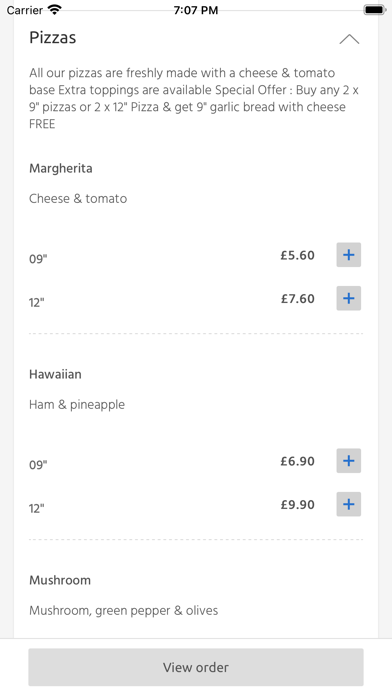Tap the £7.60 price of Margherita
Viewport: 392px width, 696px height.
tap(297, 299)
